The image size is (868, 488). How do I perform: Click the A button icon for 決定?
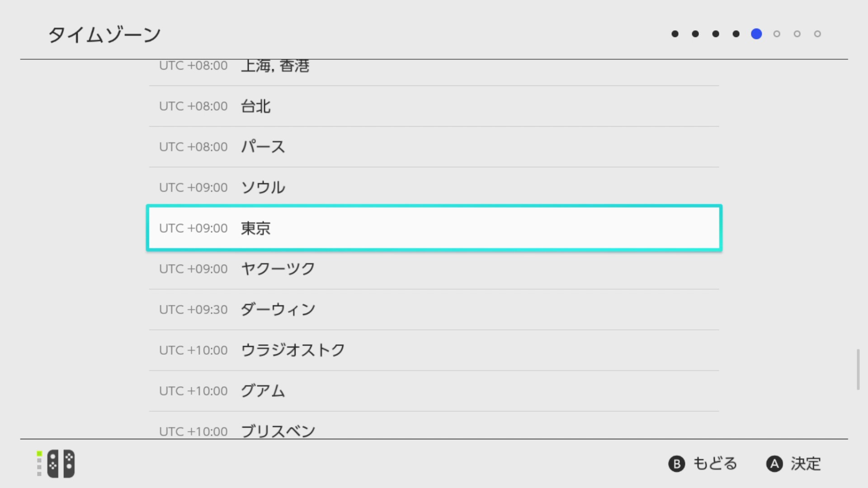[x=774, y=464]
